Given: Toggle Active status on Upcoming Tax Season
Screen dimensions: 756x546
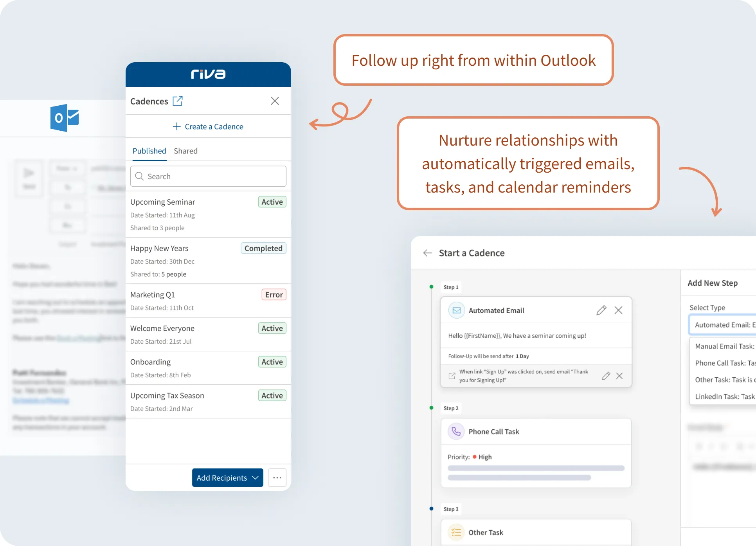Looking at the screenshot, I should point(272,396).
